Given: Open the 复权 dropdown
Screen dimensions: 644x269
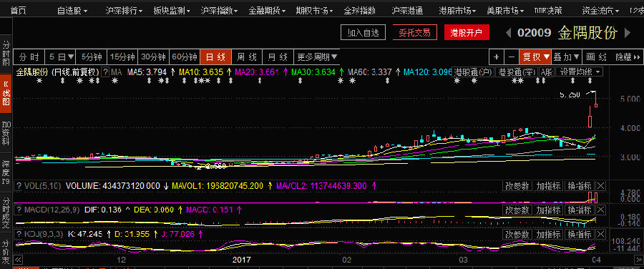Looking at the screenshot, I should 535,57.
